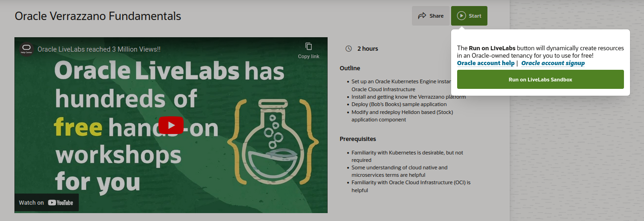Open the video title link 'Oracle LiveLabs reached 3 Million Views!!'
644x221 pixels.
click(x=99, y=49)
